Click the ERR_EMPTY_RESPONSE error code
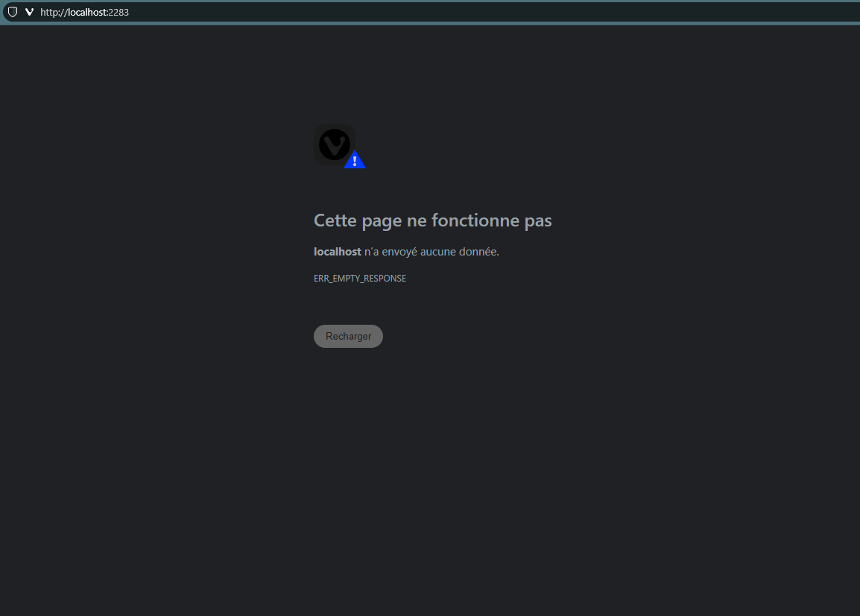The image size is (860, 616). [359, 279]
